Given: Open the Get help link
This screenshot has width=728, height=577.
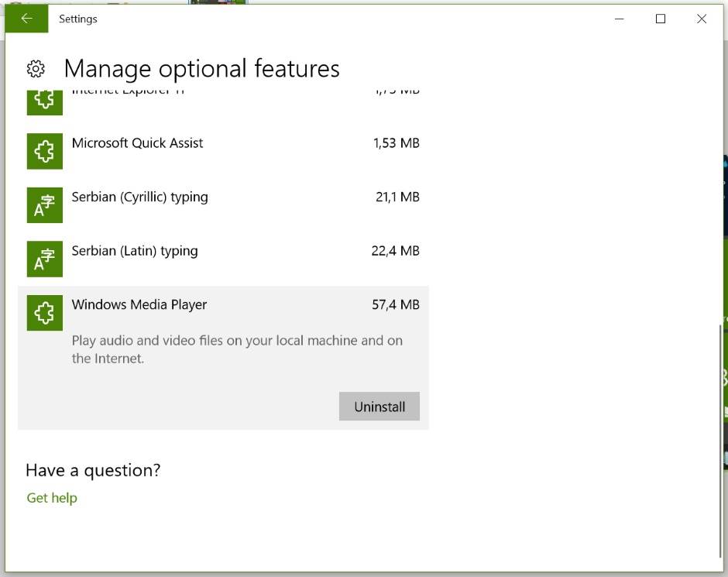Looking at the screenshot, I should (52, 498).
